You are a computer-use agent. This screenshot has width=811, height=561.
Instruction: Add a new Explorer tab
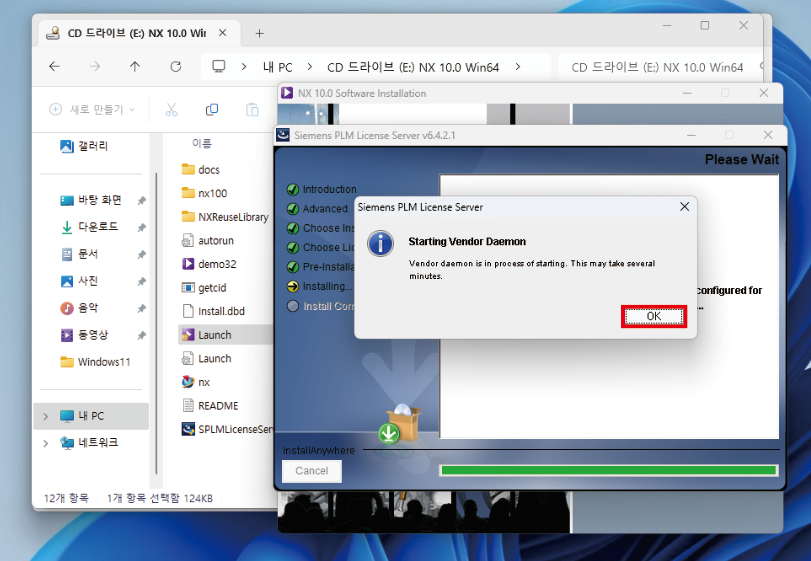tap(259, 34)
